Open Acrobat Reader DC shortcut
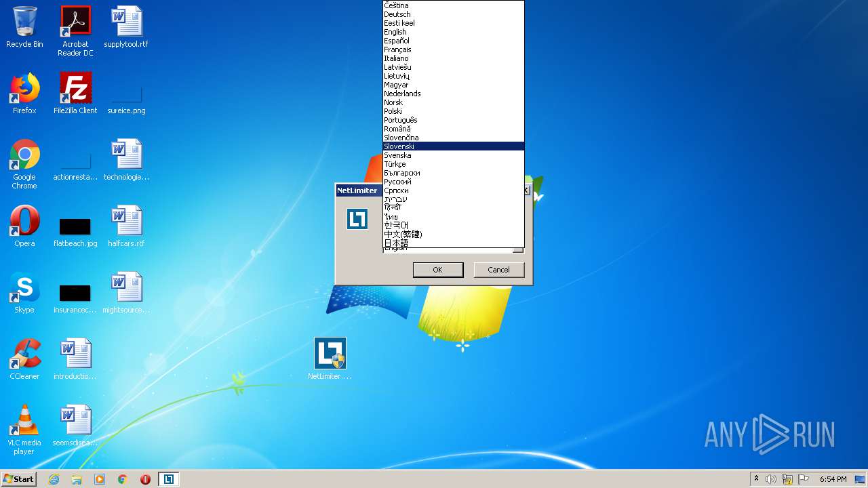 coord(75,30)
